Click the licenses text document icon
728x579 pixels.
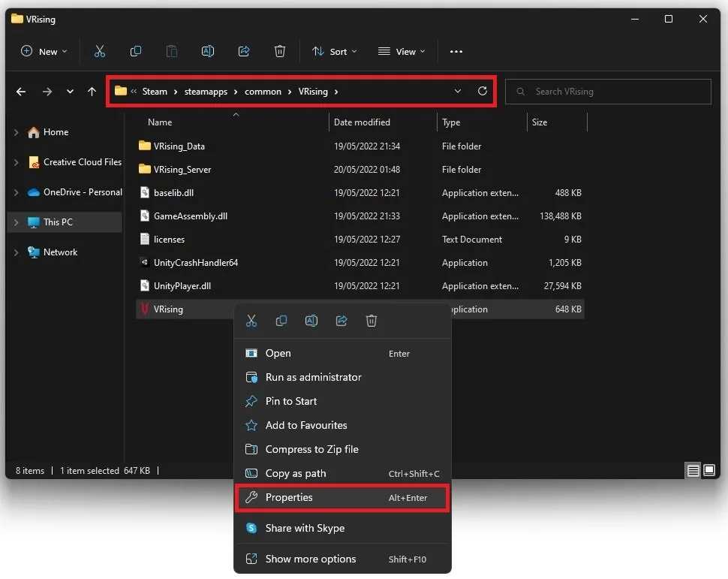pyautogui.click(x=145, y=239)
